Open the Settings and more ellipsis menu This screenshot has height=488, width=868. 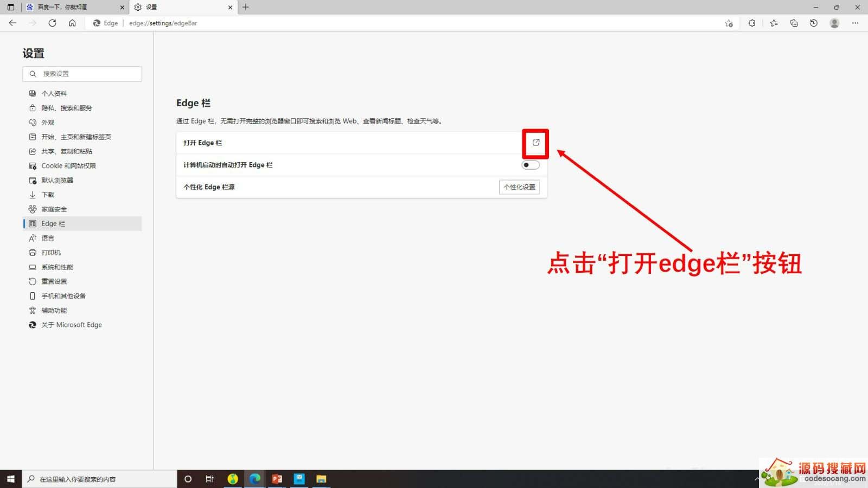click(x=855, y=23)
